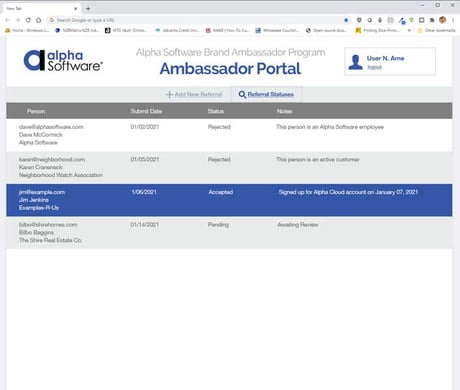The height and width of the screenshot is (390, 460).
Task: Click the 01/05/2021 submit date
Action: pos(145,160)
